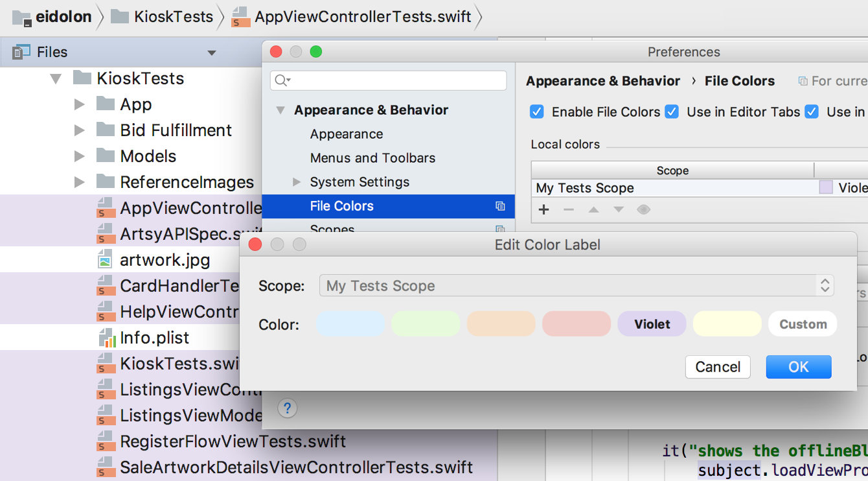The height and width of the screenshot is (481, 868).
Task: Expand the Bid Fulfillment folder
Action: pyautogui.click(x=79, y=130)
